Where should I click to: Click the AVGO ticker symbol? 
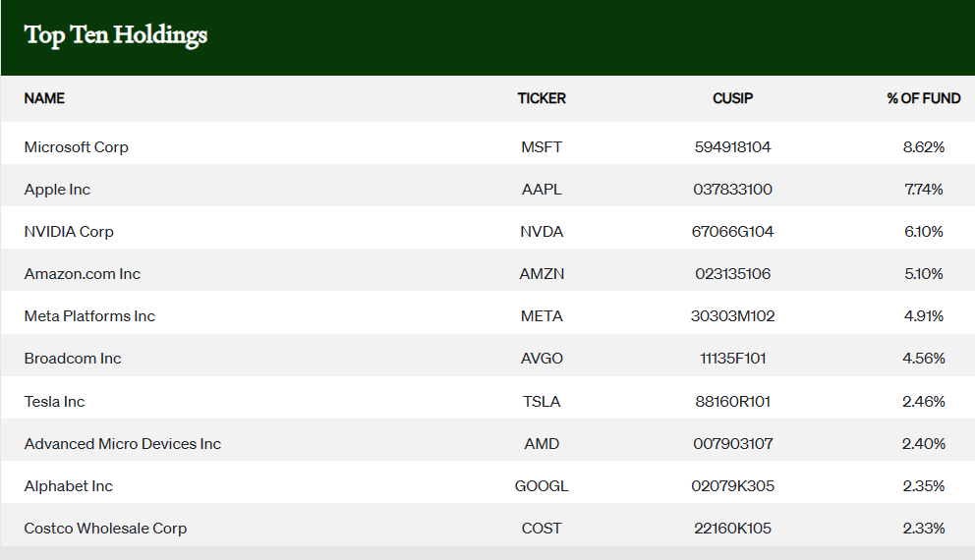click(x=542, y=359)
